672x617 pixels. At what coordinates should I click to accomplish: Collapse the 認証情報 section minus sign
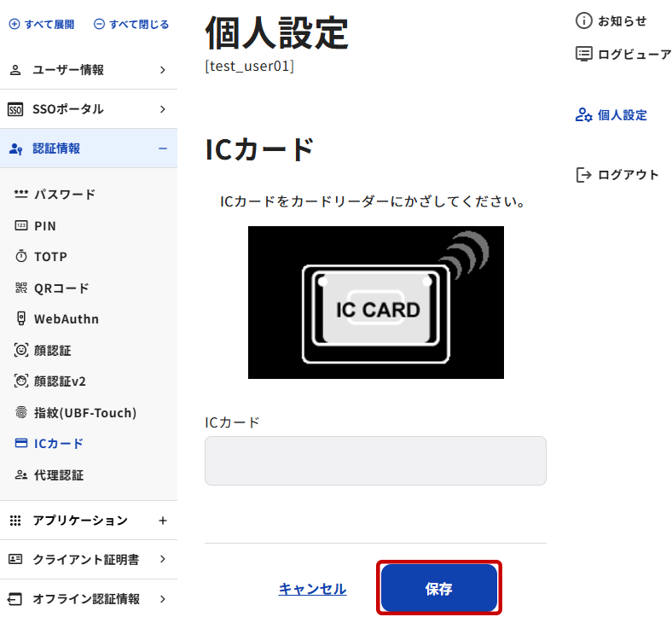[163, 148]
